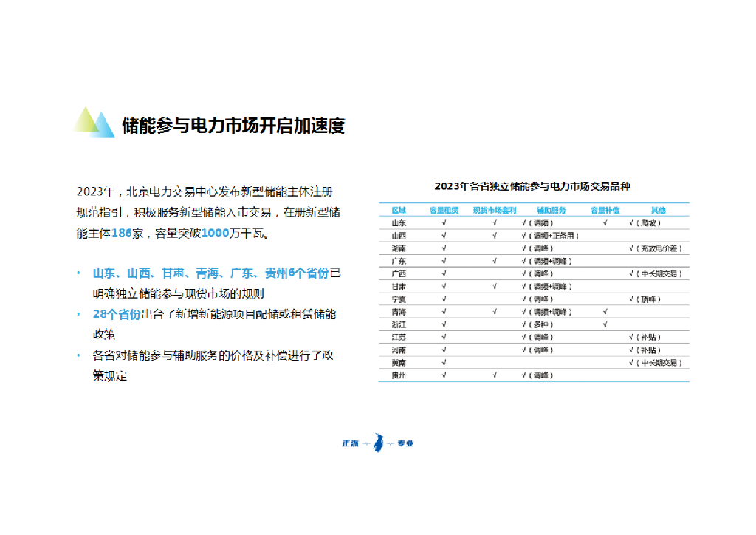Click the bullet line starting 各省对储能参与辅助服务

(x=213, y=355)
